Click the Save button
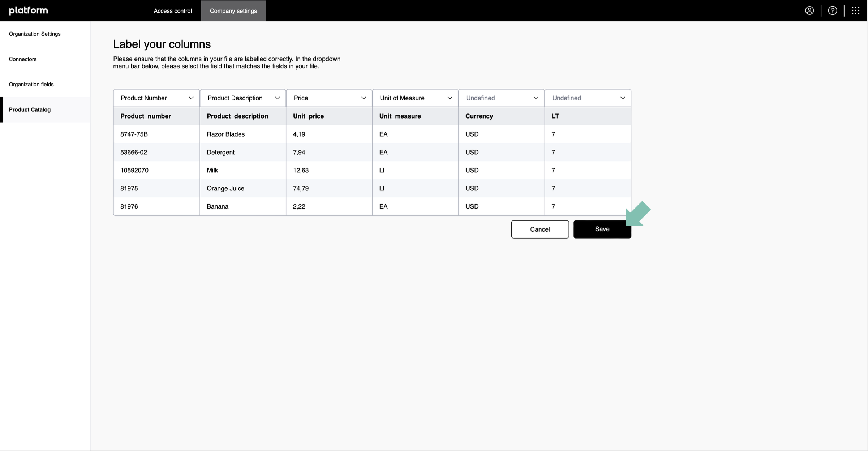Image resolution: width=868 pixels, height=451 pixels. (602, 229)
